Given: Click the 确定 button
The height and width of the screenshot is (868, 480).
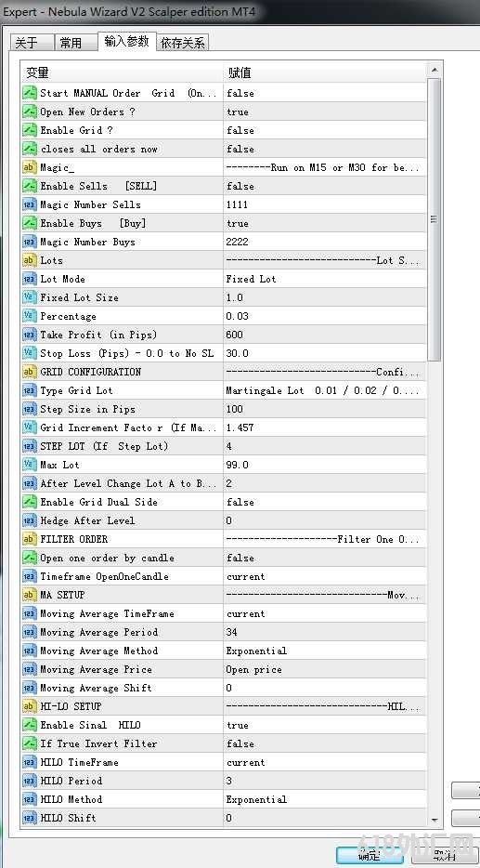Looking at the screenshot, I should pos(370,855).
